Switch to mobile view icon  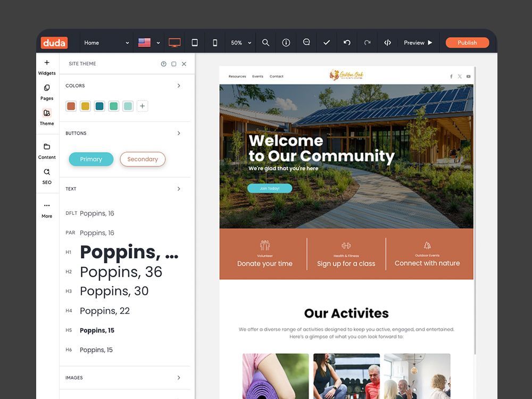pos(215,43)
